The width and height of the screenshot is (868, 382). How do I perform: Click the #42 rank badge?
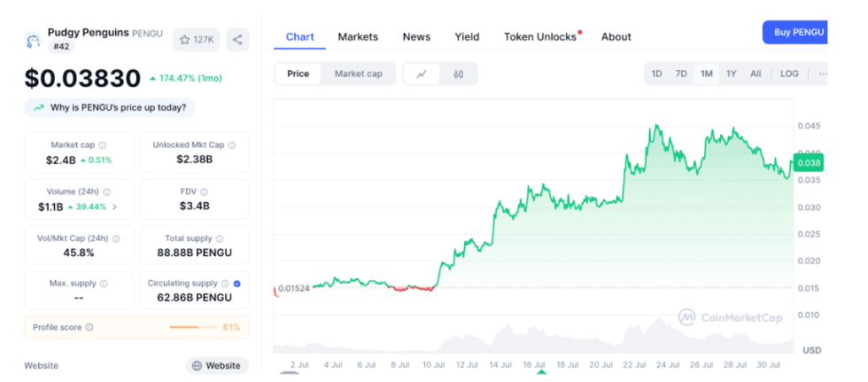tap(61, 46)
